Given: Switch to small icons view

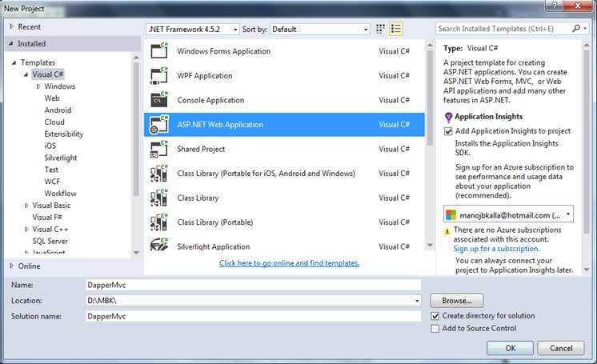Looking at the screenshot, I should [380, 29].
